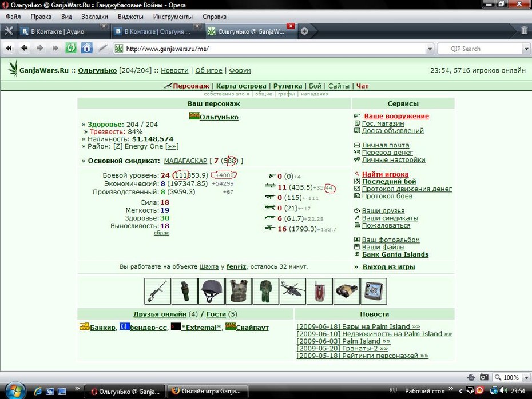Click the helmet equipment slot
The width and height of the screenshot is (532, 399).
[212, 291]
